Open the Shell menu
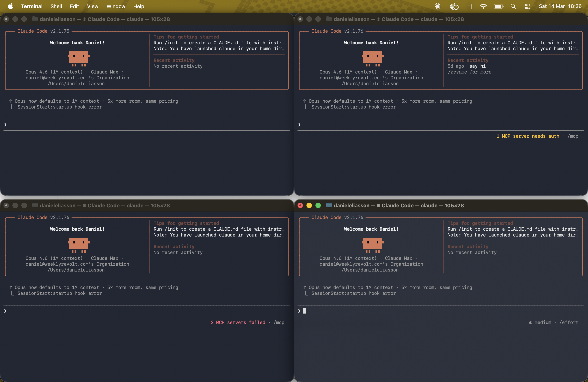The image size is (588, 382). 56,6
